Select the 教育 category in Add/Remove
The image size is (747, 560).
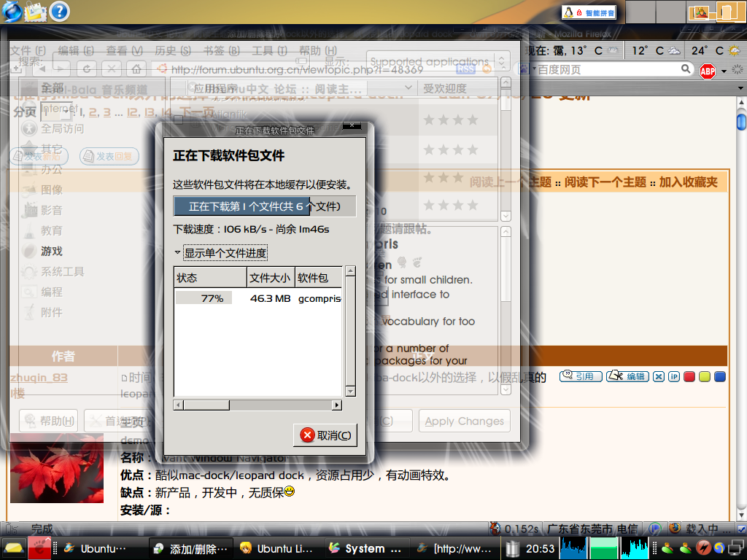click(x=42, y=230)
